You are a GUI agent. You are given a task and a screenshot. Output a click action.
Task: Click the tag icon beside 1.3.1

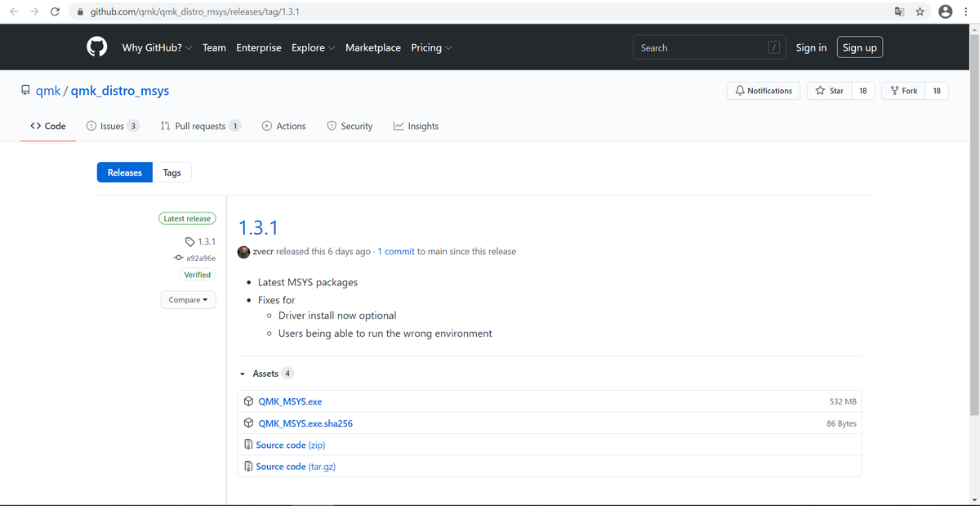point(190,242)
